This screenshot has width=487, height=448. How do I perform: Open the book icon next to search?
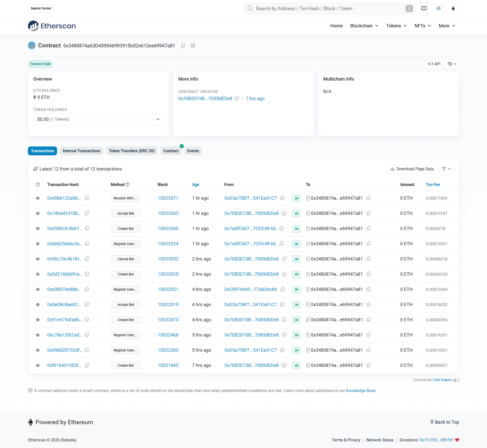(424, 9)
